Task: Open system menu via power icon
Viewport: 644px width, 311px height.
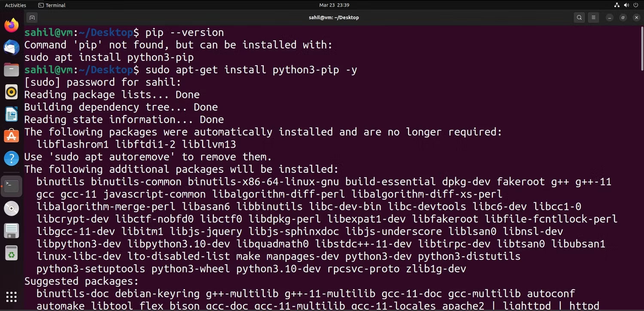Action: point(637,5)
